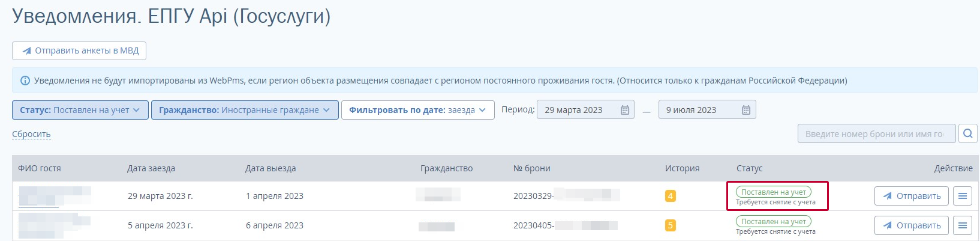Click history badge 4 in first row
This screenshot has width=980, height=241.
pos(670,196)
